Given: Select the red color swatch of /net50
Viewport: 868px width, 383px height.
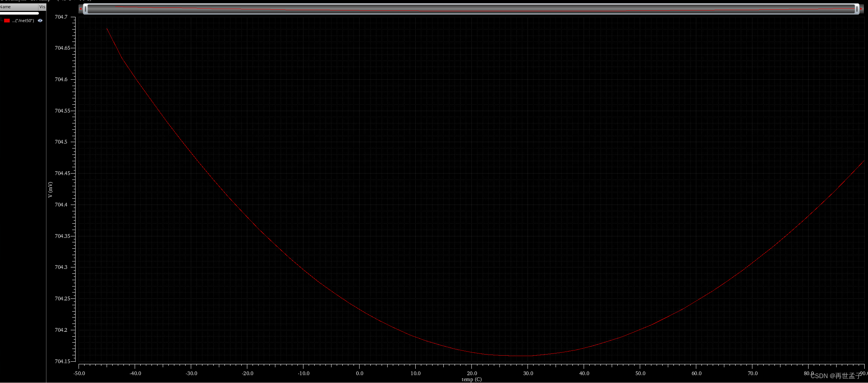Looking at the screenshot, I should (x=7, y=21).
